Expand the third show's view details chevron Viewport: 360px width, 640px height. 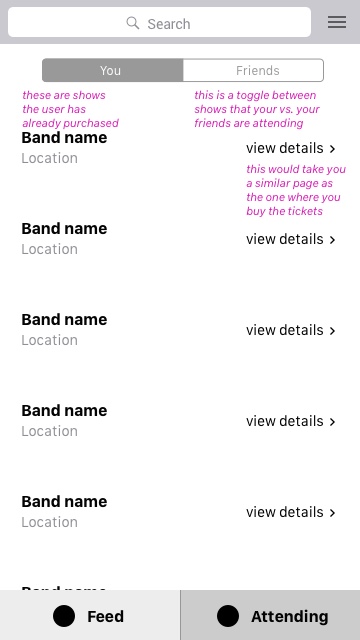[x=333, y=331]
